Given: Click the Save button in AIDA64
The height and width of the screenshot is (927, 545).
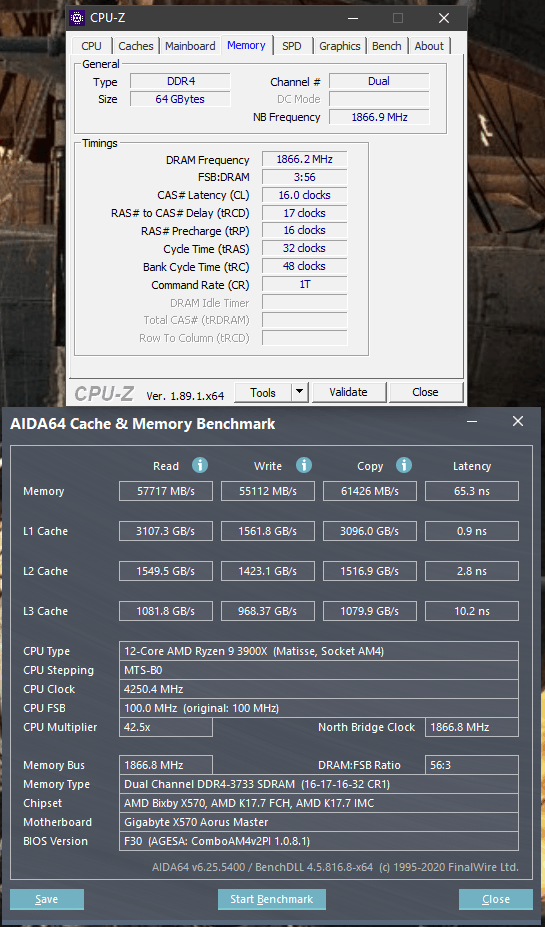Looking at the screenshot, I should click(47, 899).
